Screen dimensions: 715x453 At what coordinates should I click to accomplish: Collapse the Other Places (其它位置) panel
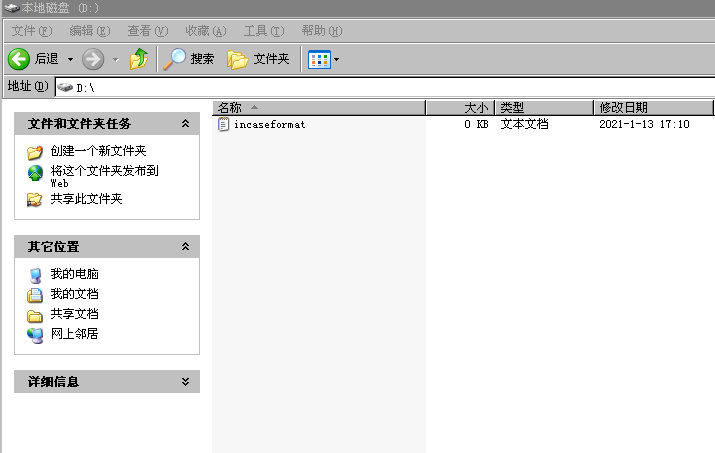tap(185, 246)
